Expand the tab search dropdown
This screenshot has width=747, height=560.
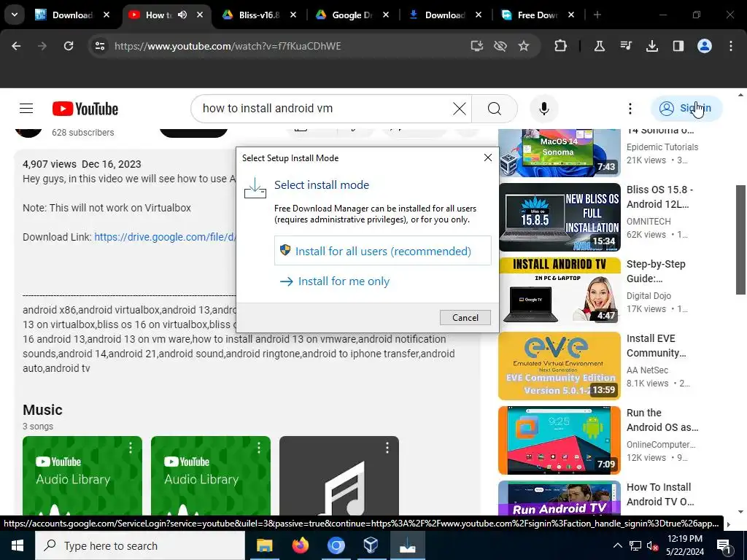coord(15,15)
